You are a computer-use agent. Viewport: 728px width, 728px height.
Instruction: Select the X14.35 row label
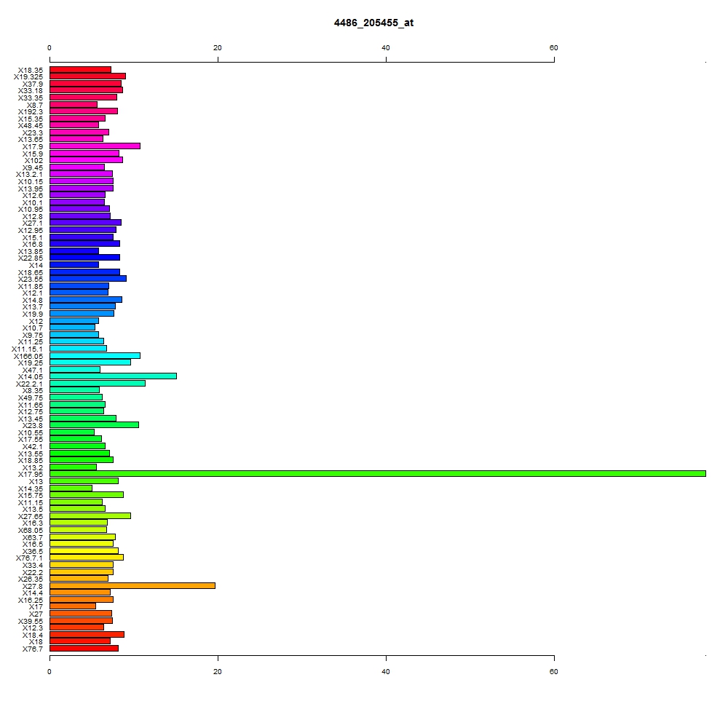point(30,489)
